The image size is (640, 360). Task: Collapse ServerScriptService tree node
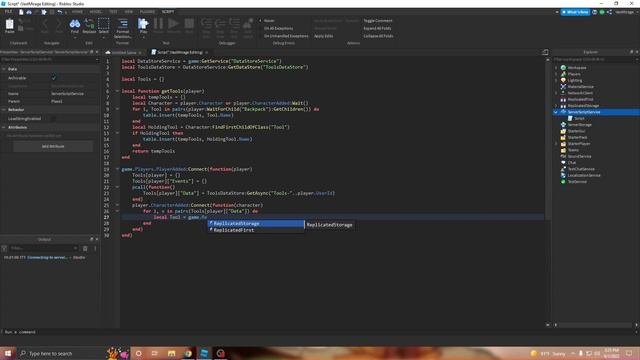556,112
